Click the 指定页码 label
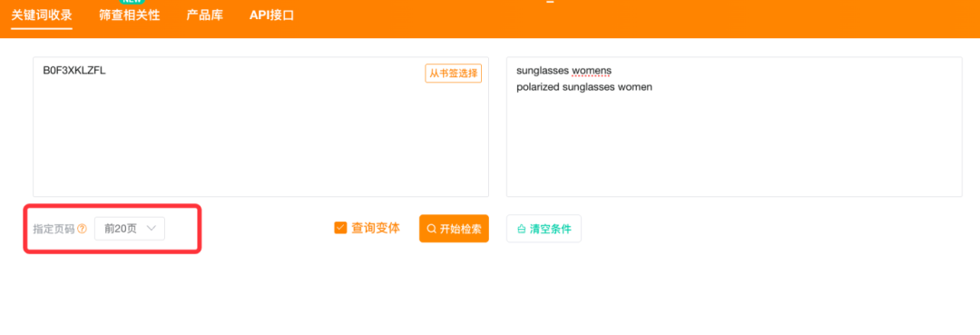 click(x=54, y=230)
